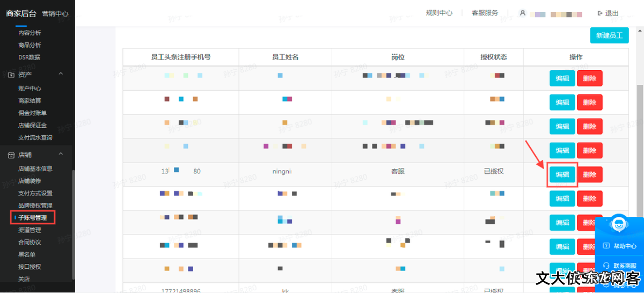Viewport: 644px width, 293px height.
Task: Collapse the 店铺 section chevron
Action: [61, 155]
